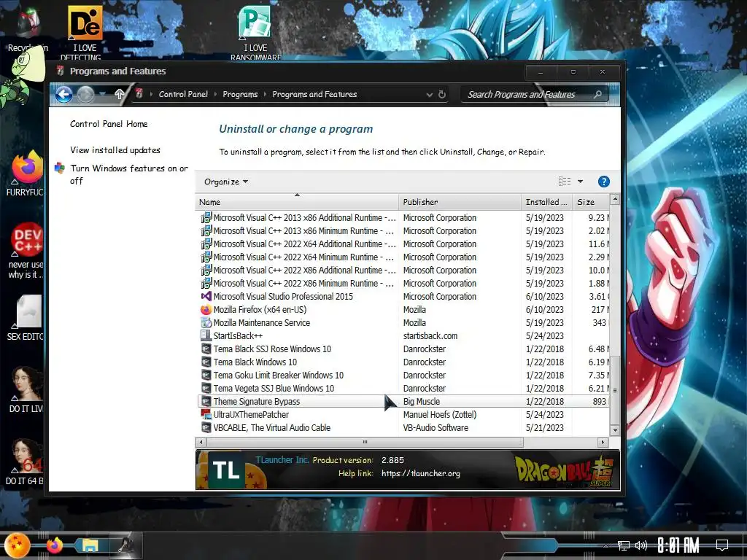Select Tema Vegeta SSJ Blue Windows 10
Image resolution: width=747 pixels, height=560 pixels.
pos(403,388)
